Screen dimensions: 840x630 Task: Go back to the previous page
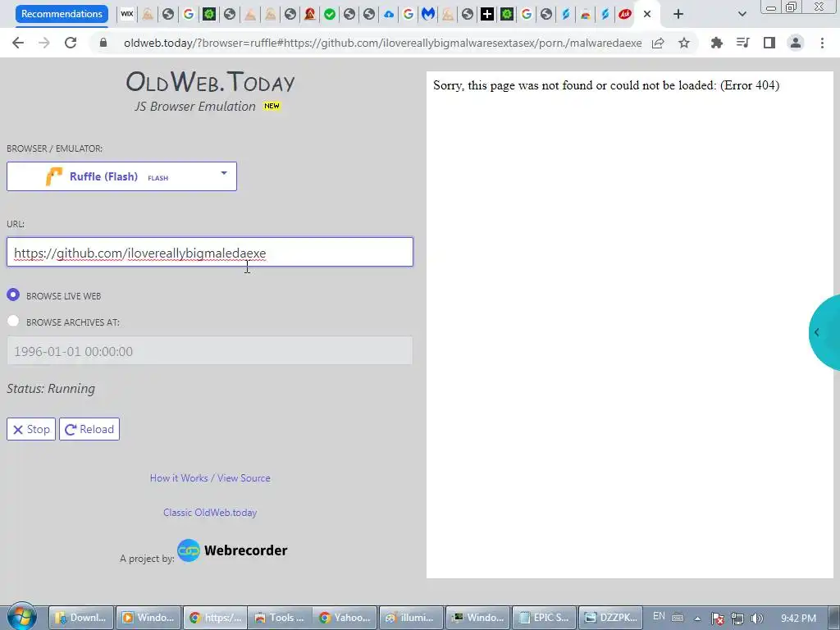click(x=18, y=43)
